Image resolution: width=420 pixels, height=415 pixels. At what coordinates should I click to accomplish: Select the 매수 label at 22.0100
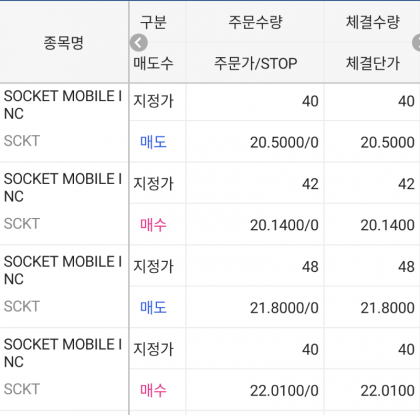click(x=153, y=390)
